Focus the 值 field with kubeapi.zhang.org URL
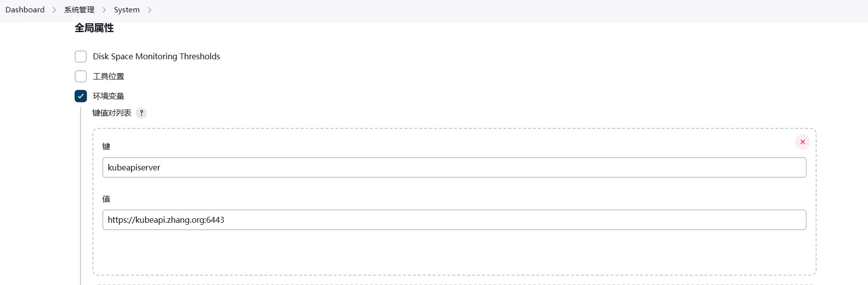Viewport: 868px width, 285px height. tap(454, 220)
